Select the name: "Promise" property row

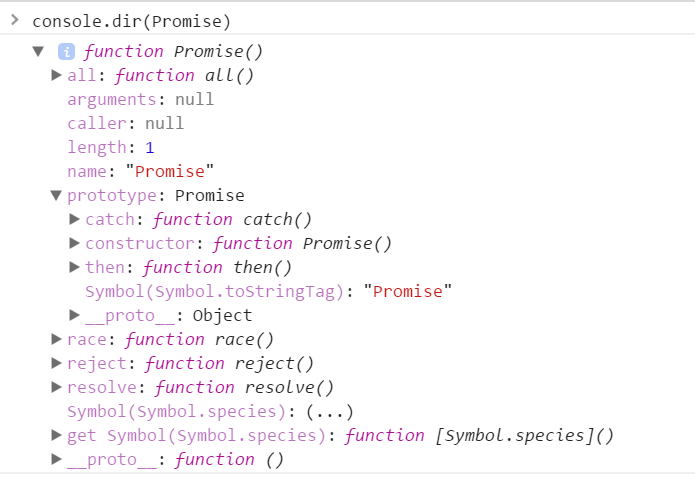(x=140, y=171)
